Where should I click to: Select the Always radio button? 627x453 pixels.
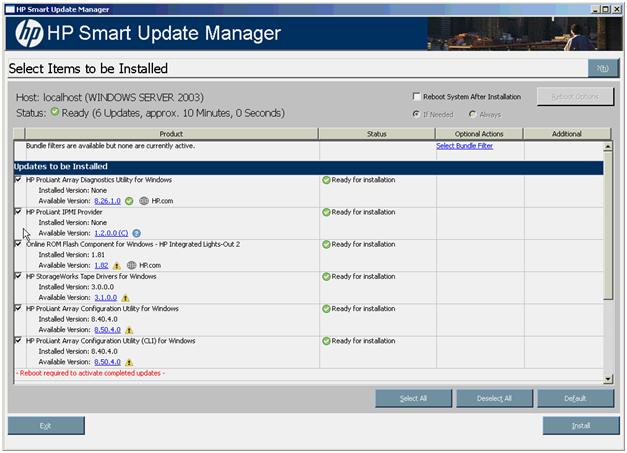(x=472, y=114)
